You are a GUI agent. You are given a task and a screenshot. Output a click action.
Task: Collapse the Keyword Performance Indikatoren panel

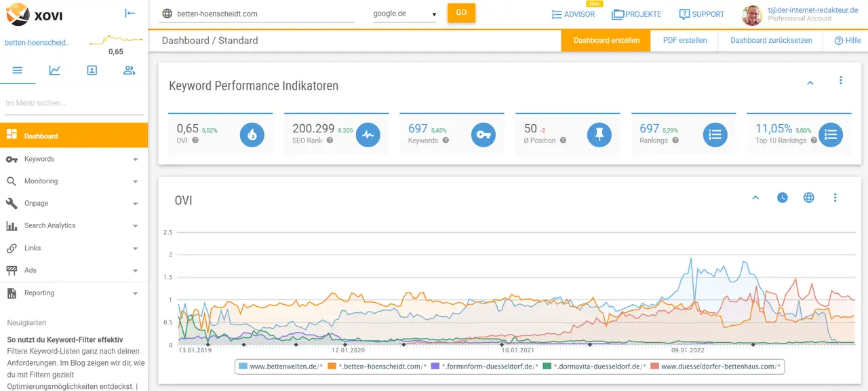click(x=810, y=83)
